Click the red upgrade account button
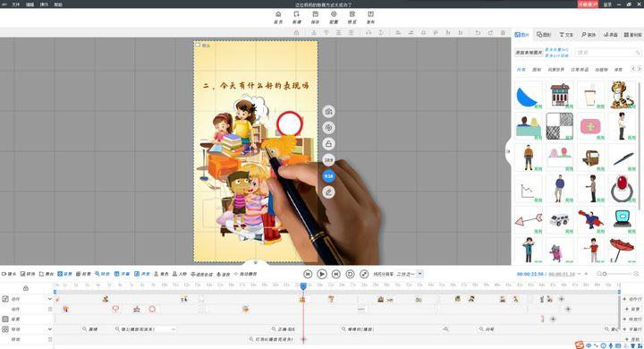 [588, 4]
